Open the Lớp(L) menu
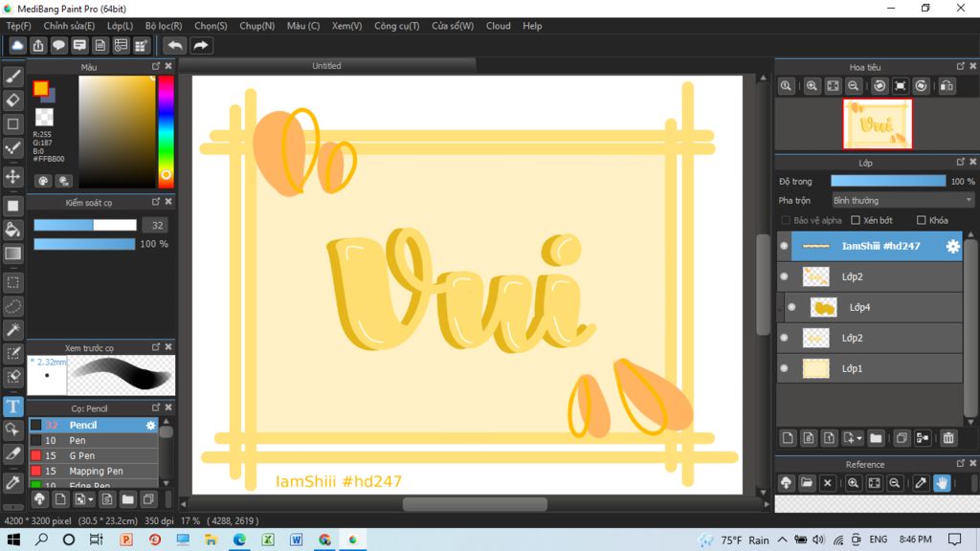Image resolution: width=980 pixels, height=551 pixels. pos(120,26)
